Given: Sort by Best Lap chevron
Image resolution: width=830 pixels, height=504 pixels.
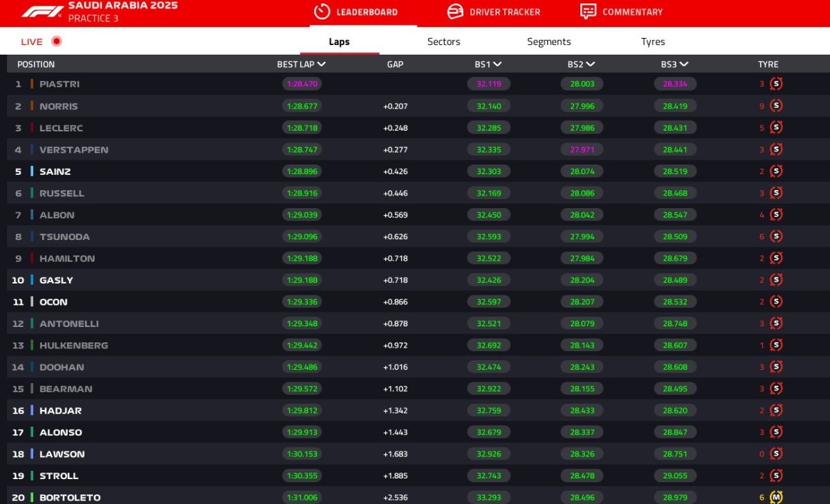Looking at the screenshot, I should click(322, 64).
